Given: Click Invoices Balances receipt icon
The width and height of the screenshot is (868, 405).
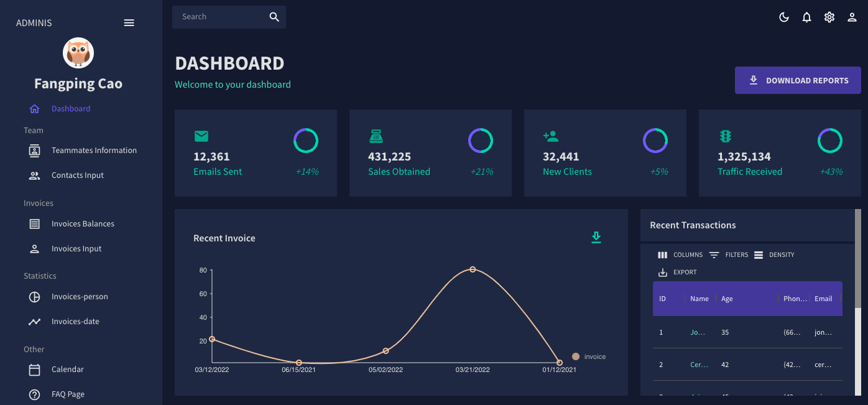Looking at the screenshot, I should 35,224.
